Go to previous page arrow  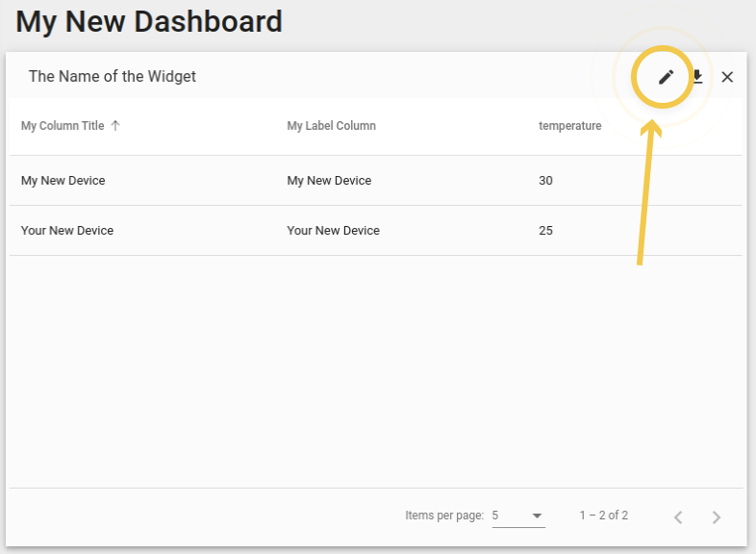pos(678,516)
